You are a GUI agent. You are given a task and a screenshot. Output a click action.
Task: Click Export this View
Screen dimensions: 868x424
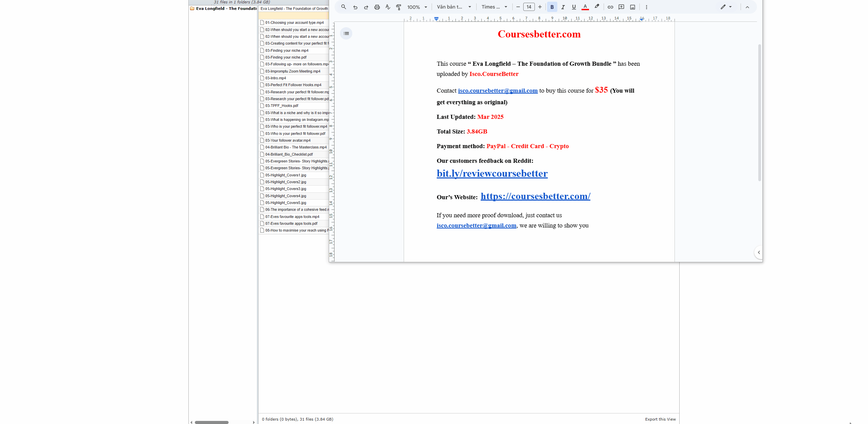click(x=660, y=419)
